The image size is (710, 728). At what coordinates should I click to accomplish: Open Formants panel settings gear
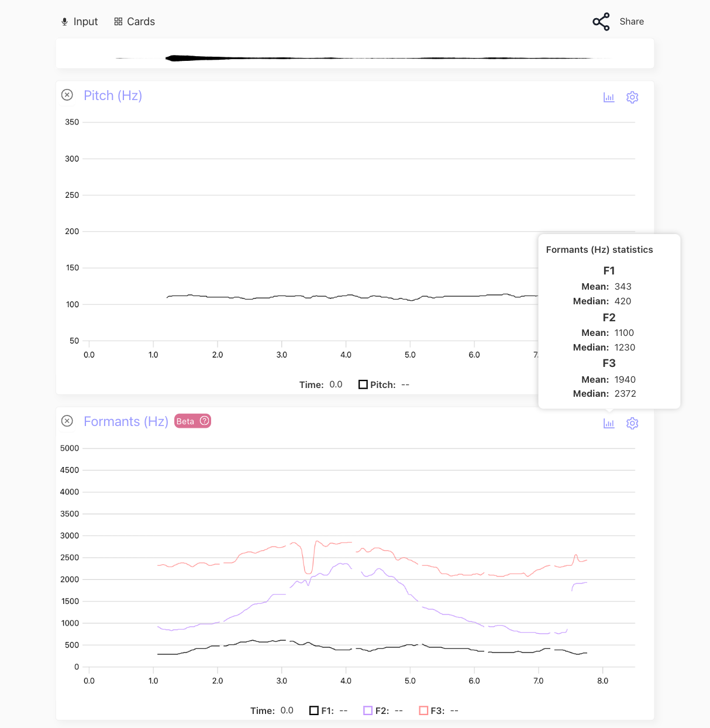pos(632,423)
